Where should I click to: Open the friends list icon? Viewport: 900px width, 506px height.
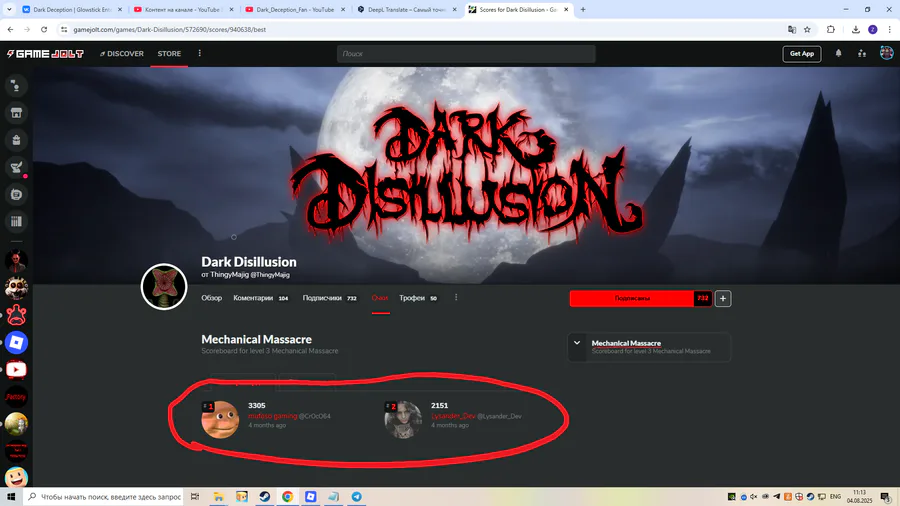(x=862, y=53)
